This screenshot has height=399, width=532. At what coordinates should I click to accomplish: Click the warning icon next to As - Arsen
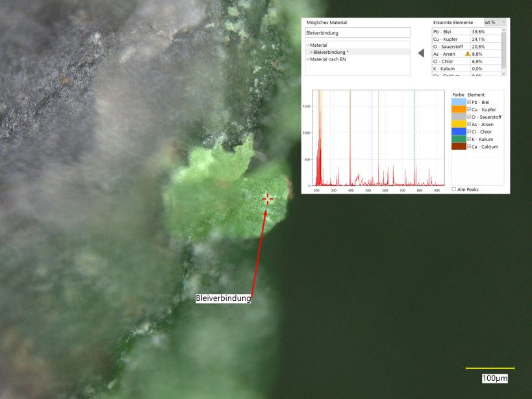(468, 53)
